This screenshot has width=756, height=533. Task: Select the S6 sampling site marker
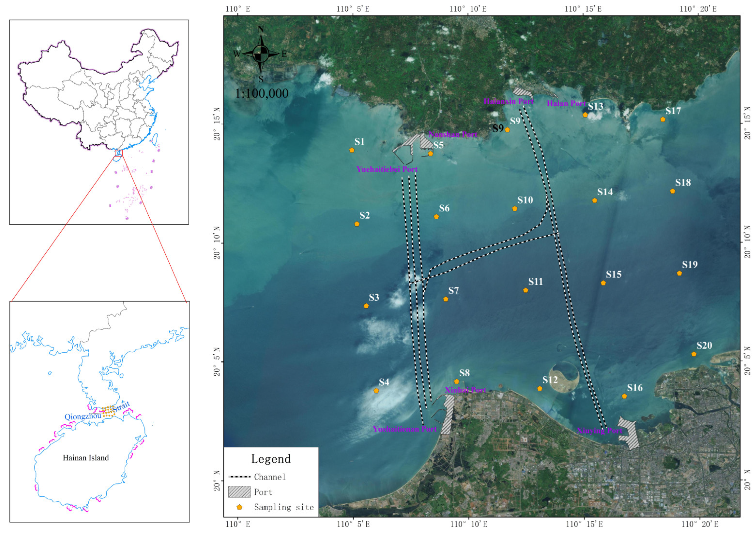[x=436, y=217]
